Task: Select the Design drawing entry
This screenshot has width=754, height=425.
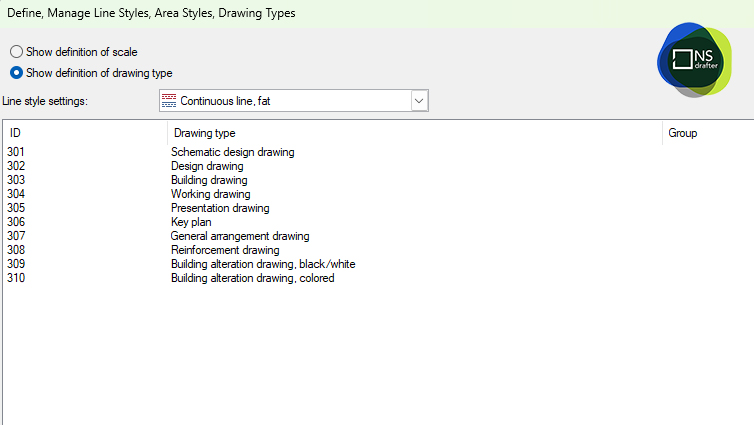Action: click(x=207, y=166)
